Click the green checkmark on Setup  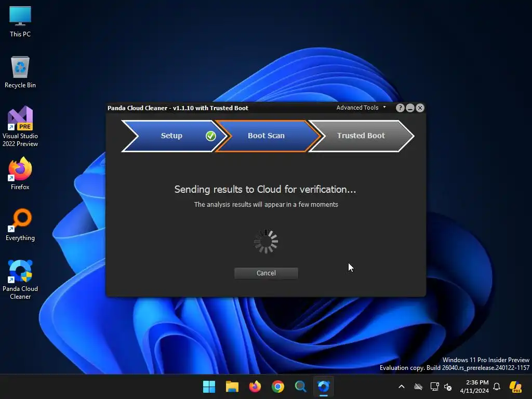(211, 136)
